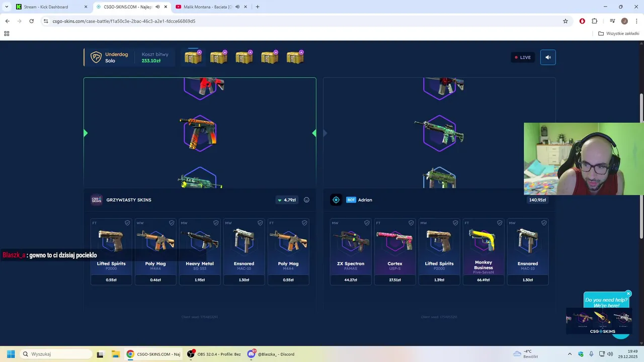The image size is (644, 362).
Task: Click the BOT badge next to Adrian
Action: [x=351, y=200]
